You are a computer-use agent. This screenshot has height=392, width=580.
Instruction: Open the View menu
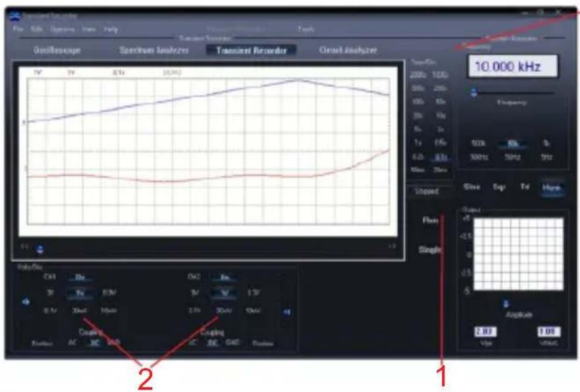coord(89,29)
